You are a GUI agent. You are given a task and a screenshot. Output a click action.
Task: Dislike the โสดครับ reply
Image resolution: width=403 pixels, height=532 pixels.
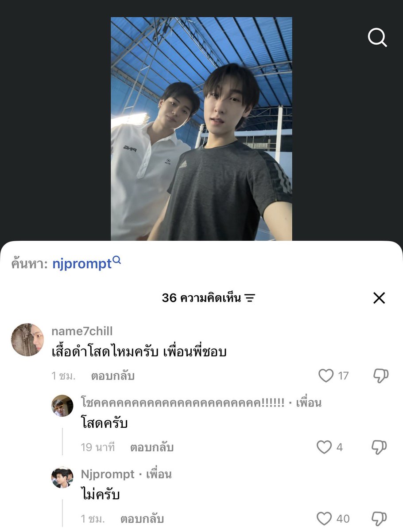[379, 447]
